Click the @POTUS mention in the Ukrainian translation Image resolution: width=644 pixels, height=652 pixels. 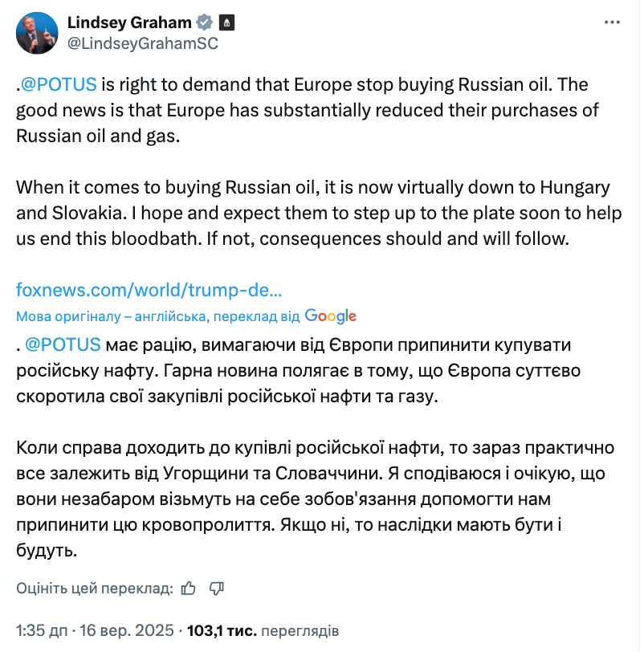(x=63, y=345)
